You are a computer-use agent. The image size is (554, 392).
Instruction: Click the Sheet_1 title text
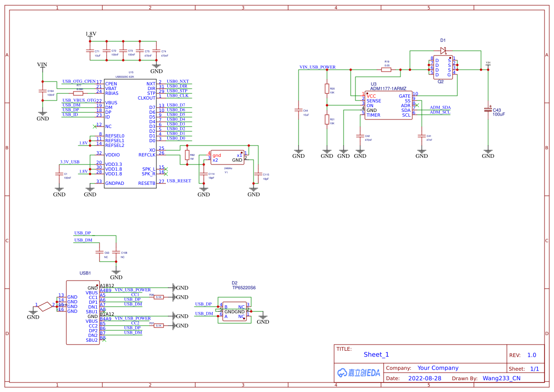click(376, 355)
